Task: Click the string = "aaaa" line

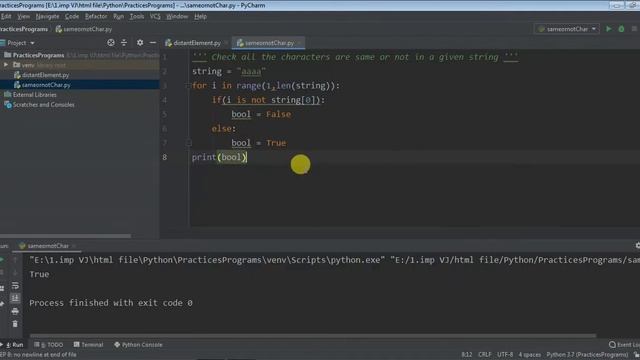Action: (229, 71)
